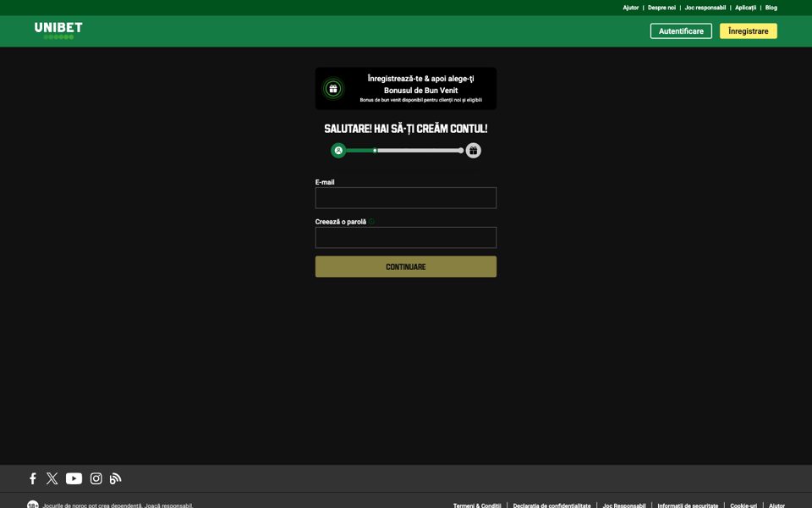This screenshot has height=508, width=812.
Task: Open Declarația de confidențialitate footer link
Action: [x=551, y=505]
